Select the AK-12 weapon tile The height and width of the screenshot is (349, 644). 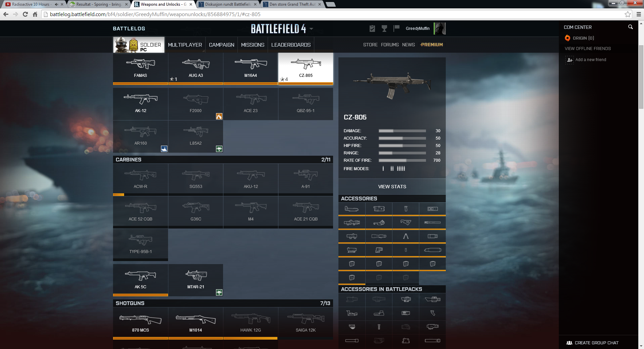(x=141, y=104)
